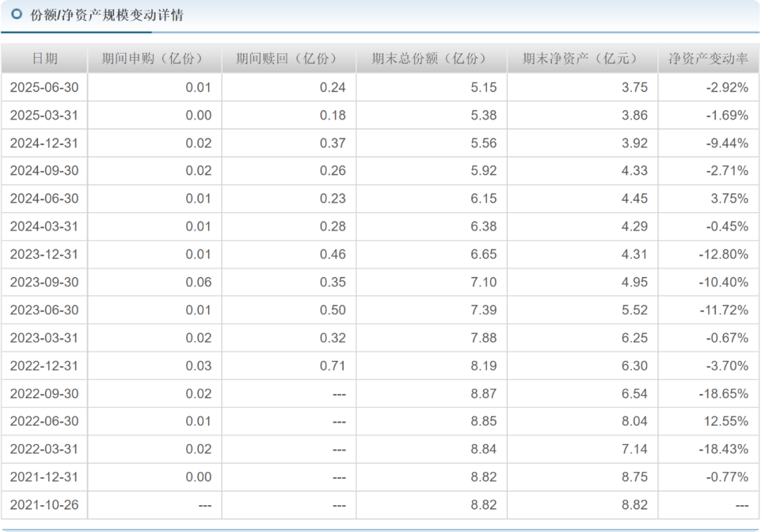This screenshot has width=761, height=532.
Task: Select the 期间申购(亿份) column header
Action: (154, 59)
